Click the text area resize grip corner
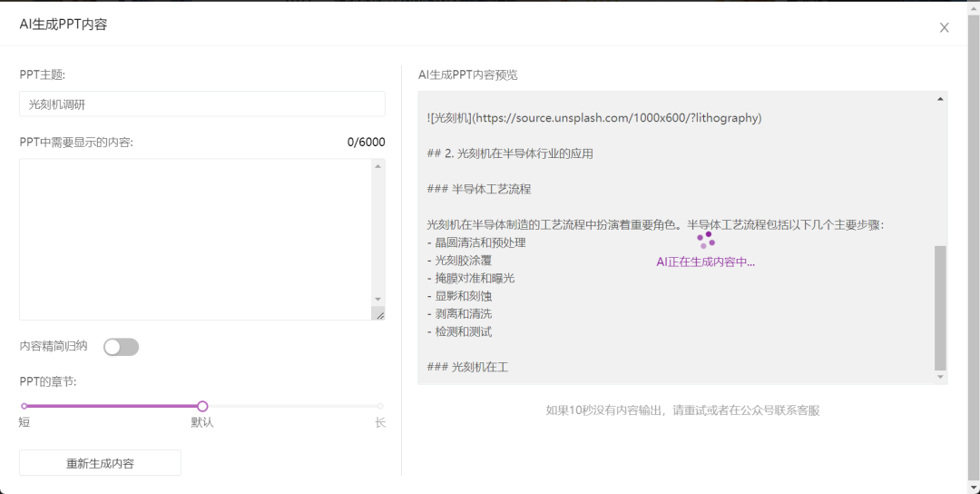The image size is (980, 494). [379, 314]
